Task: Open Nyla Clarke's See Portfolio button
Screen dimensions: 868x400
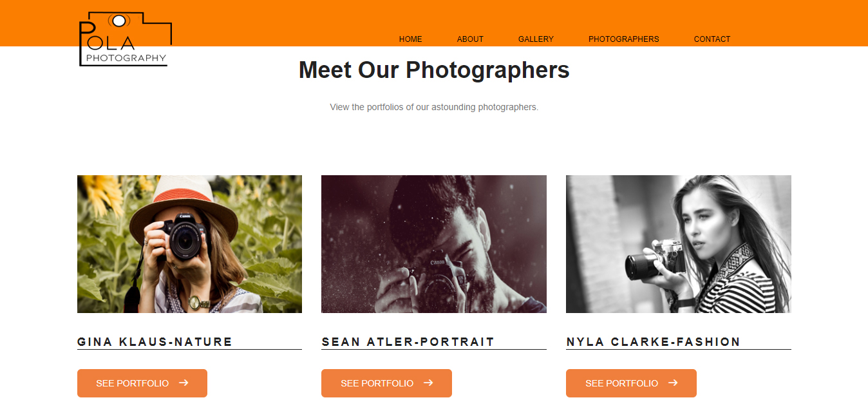Action: tap(631, 383)
